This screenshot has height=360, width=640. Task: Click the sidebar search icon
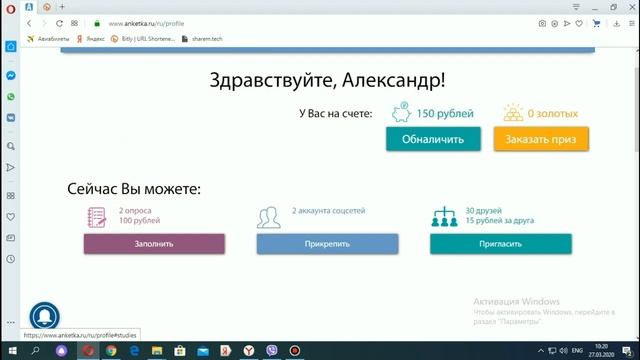coord(11,146)
